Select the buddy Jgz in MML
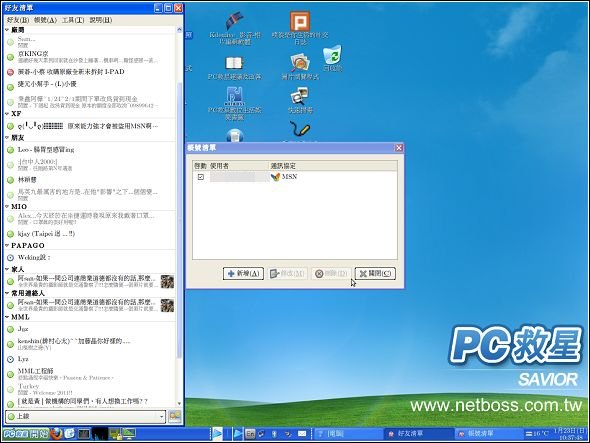Screen dimensions: 590x443 click(x=90, y=329)
